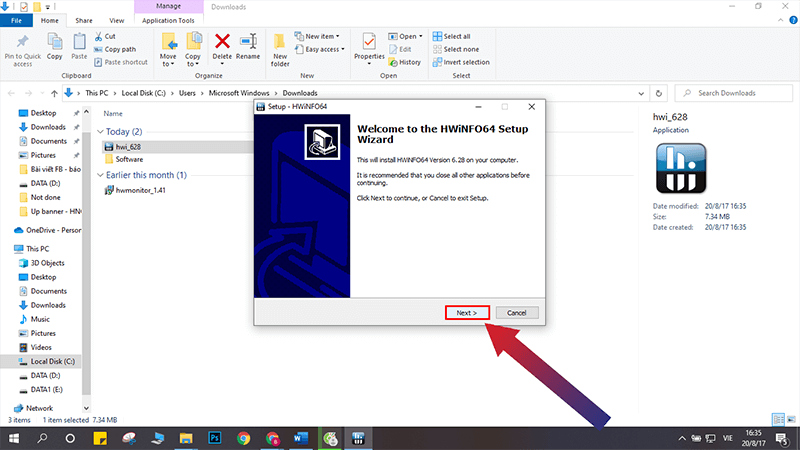Image resolution: width=800 pixels, height=450 pixels.
Task: Open Word from taskbar
Action: 301,438
